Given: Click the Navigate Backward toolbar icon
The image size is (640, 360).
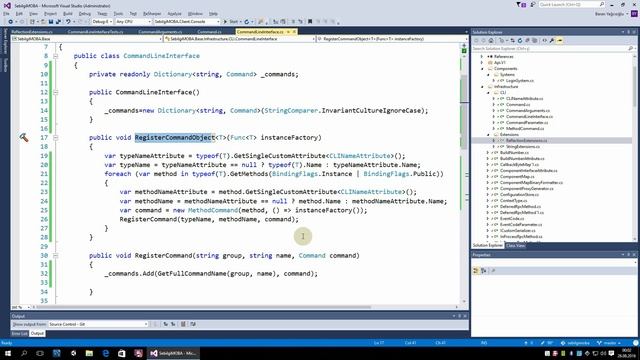Looking at the screenshot, I should [x=10, y=22].
